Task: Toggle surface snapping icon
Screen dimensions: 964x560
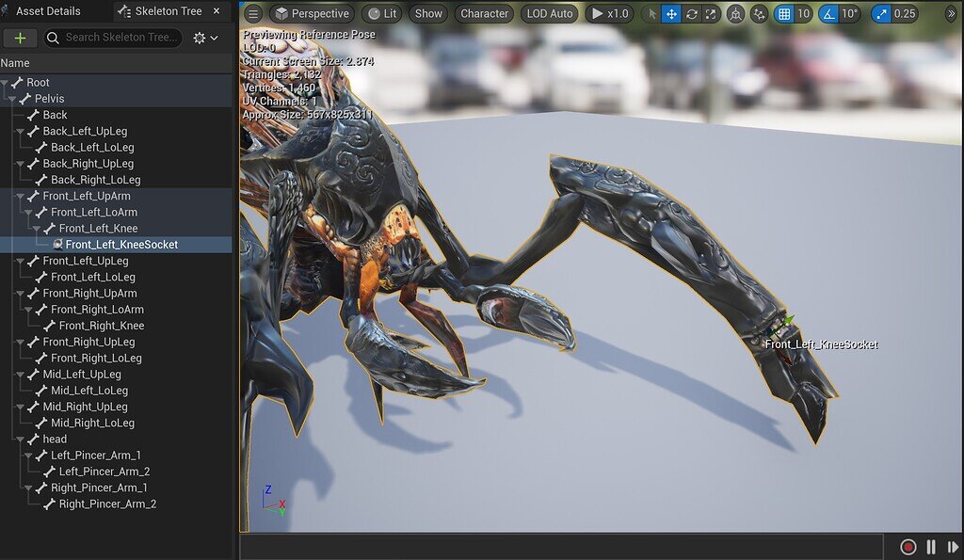Action: tap(760, 13)
